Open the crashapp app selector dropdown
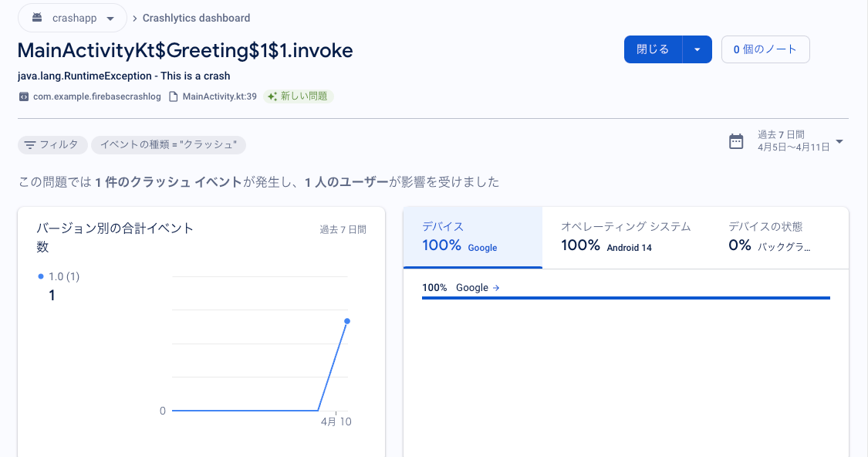 [x=111, y=18]
